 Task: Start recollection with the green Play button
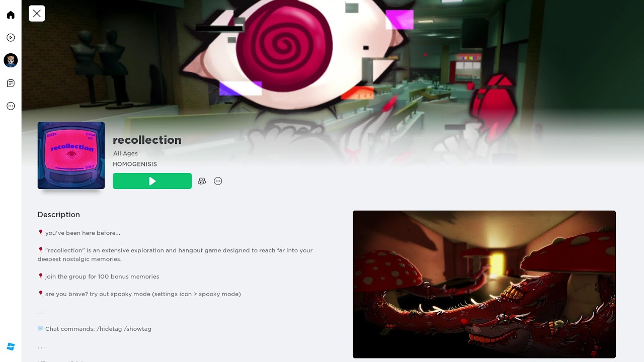[x=152, y=181]
